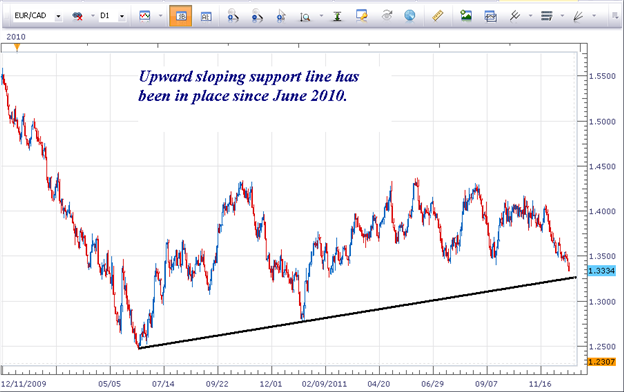Open the D1 timeframe dropdown
Viewport: 624px width, 392px height.
[x=122, y=16]
